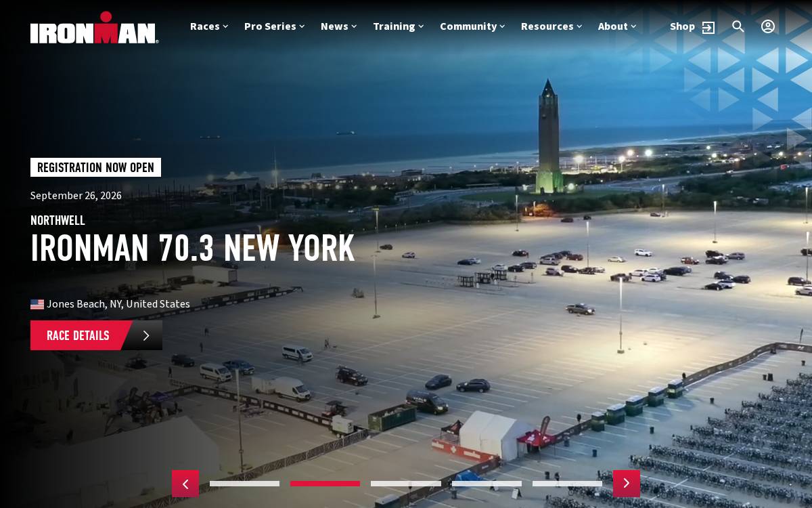Expand the About menu
Screen dimensions: 812x508
point(617,26)
